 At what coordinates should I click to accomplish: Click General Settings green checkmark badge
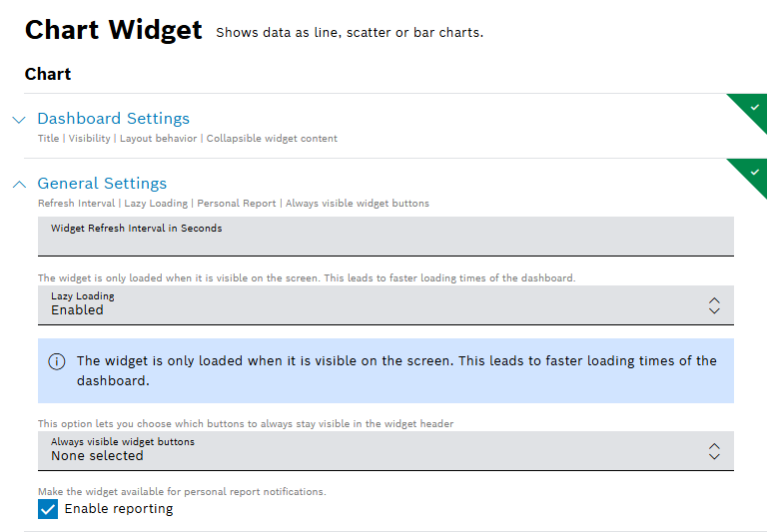coord(752,170)
